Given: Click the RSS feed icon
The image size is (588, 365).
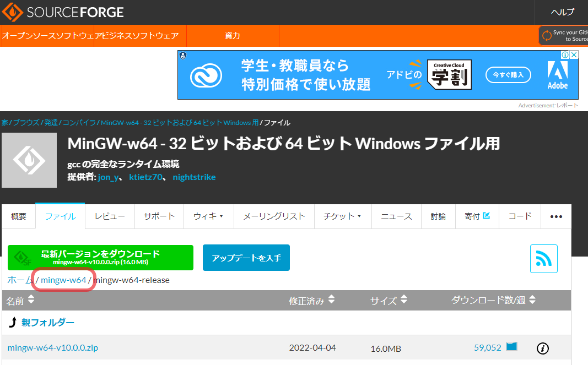Looking at the screenshot, I should point(544,259).
